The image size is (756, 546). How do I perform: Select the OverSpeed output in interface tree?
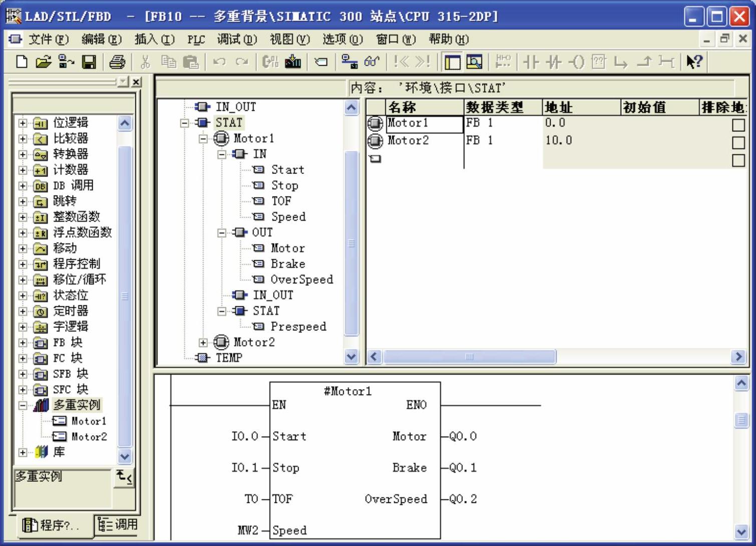(302, 280)
